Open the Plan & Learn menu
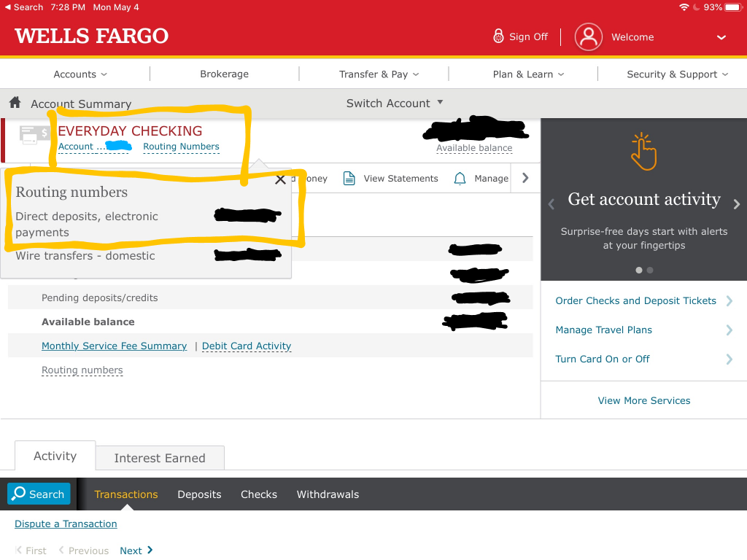 (x=528, y=74)
